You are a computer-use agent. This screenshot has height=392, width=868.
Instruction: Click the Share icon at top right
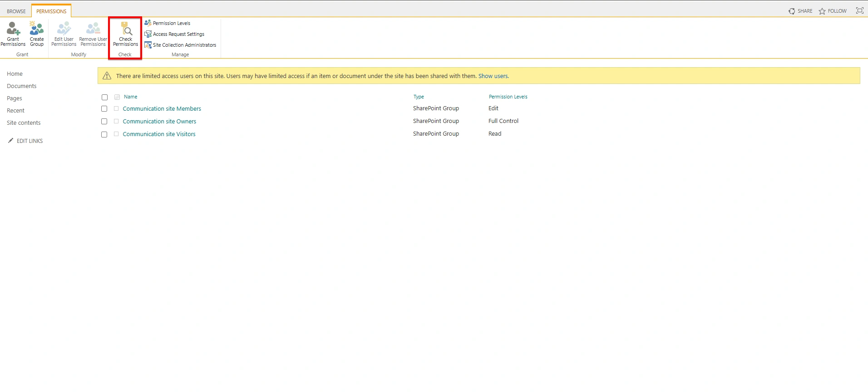coord(792,11)
